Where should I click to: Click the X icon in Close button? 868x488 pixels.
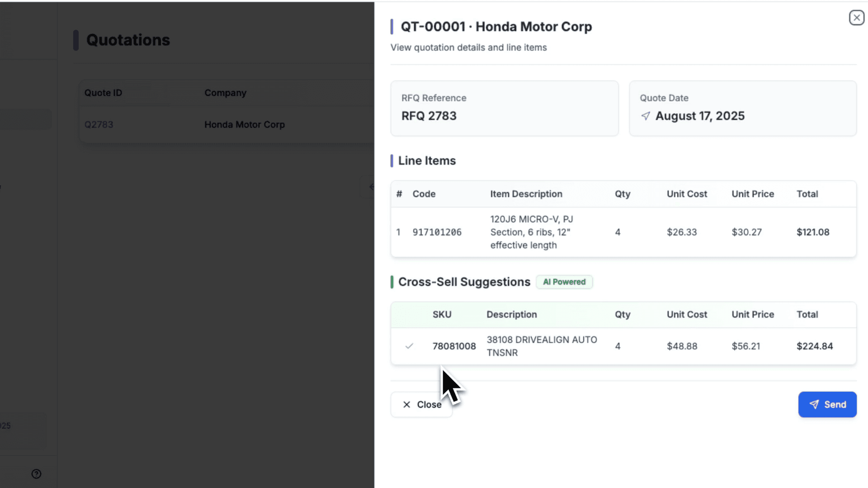coord(406,404)
